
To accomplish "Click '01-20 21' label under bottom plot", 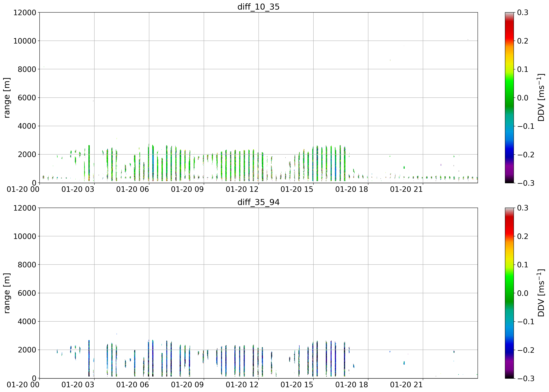I will [x=406, y=385].
